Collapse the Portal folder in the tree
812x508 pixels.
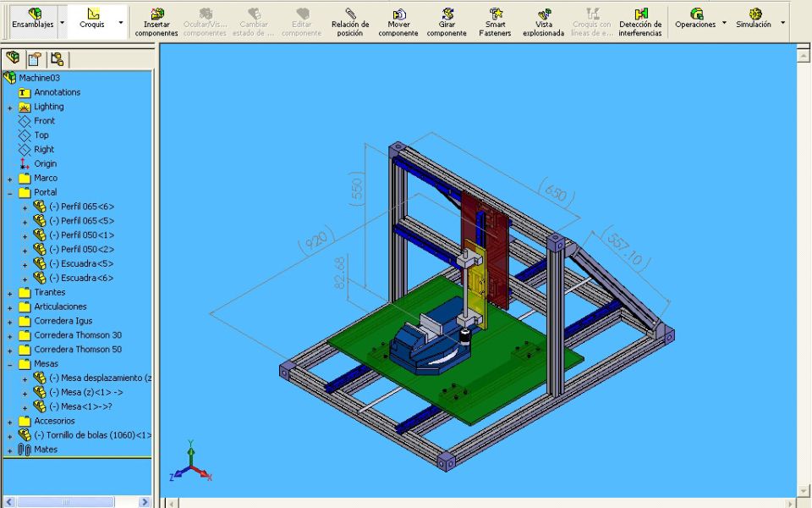[10, 193]
